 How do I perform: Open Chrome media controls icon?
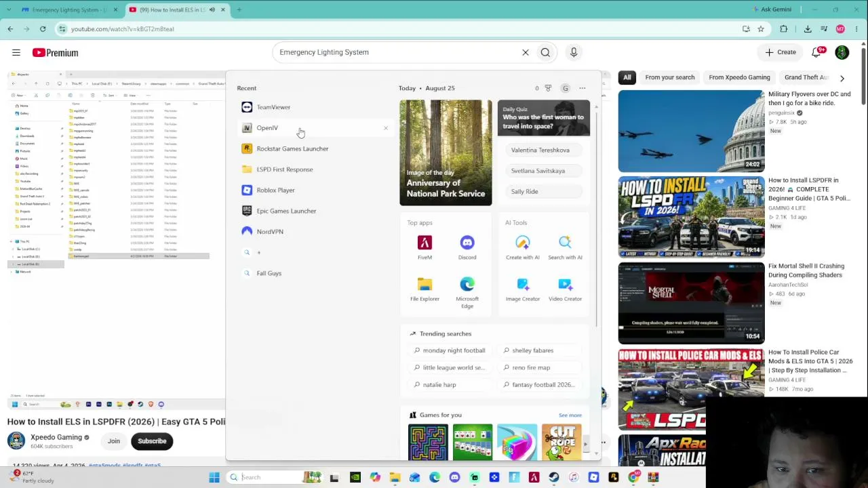824,29
